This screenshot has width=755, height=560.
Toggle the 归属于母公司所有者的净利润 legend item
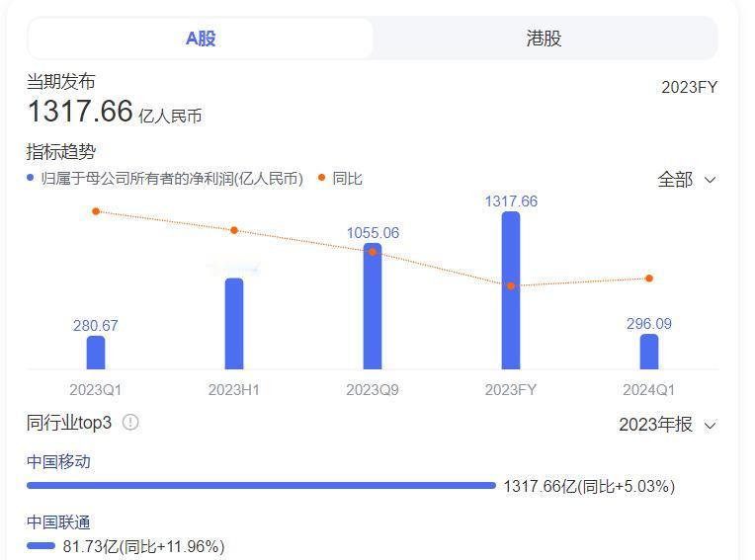pos(165,179)
